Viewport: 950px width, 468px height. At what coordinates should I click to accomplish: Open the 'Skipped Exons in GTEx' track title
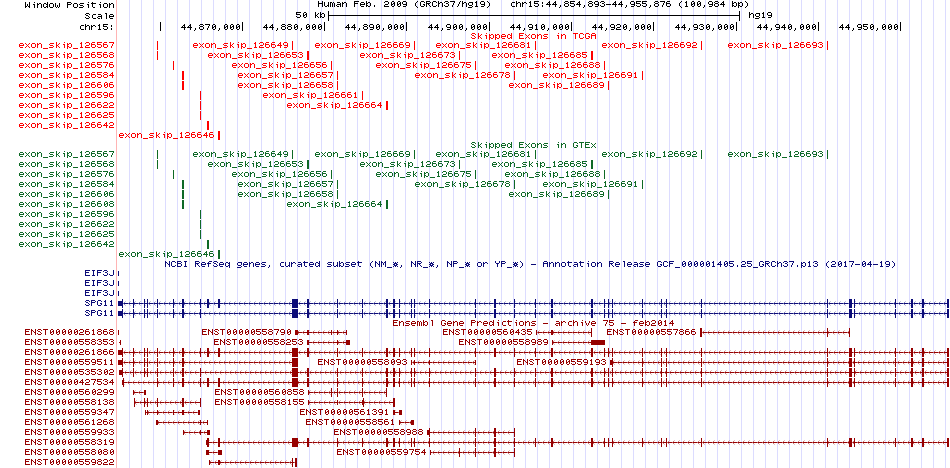click(x=534, y=145)
